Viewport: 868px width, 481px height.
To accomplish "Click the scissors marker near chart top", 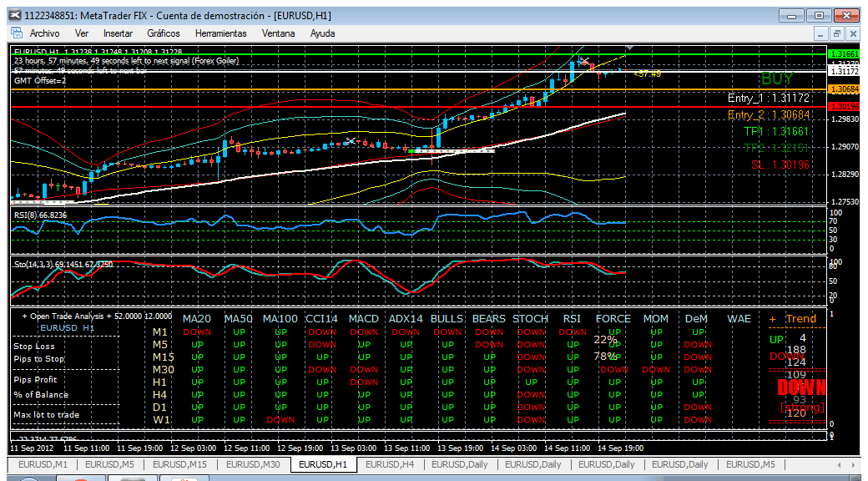I will [583, 60].
